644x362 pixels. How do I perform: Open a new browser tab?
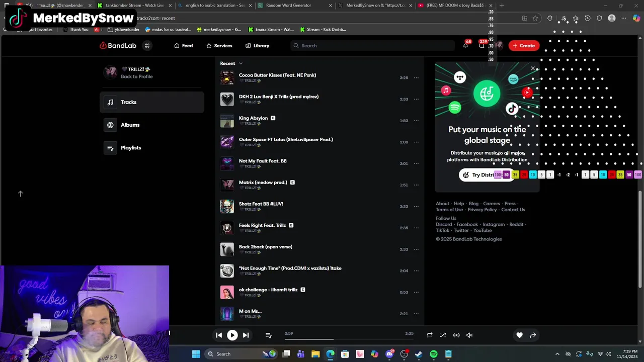tap(502, 6)
